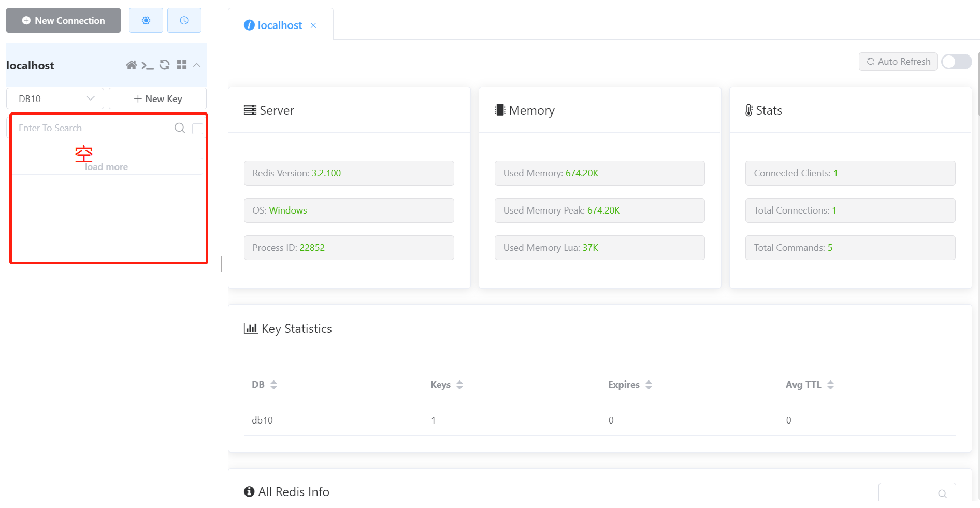Click the home icon for localhost
The height and width of the screenshot is (508, 980).
(x=131, y=65)
